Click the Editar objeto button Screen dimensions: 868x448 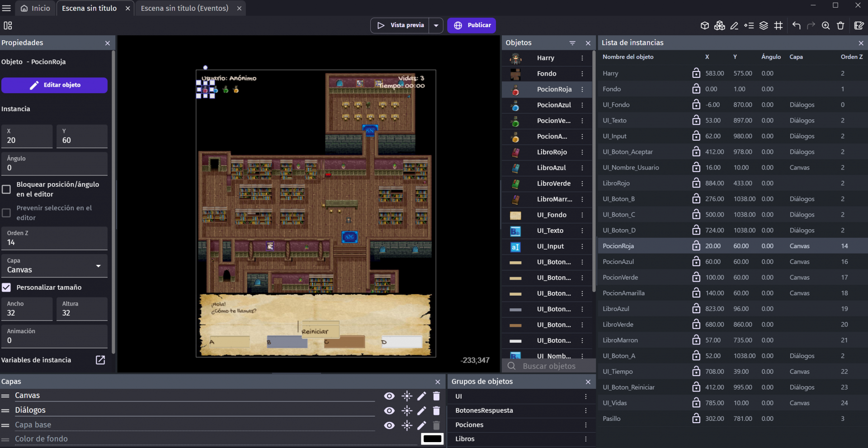click(x=54, y=85)
